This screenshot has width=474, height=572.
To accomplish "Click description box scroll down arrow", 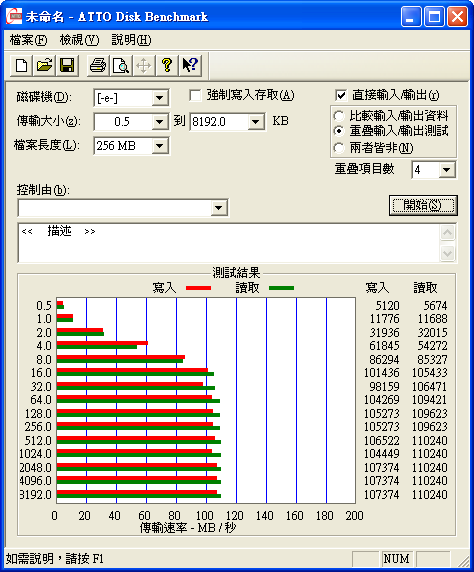I will click(x=447, y=253).
